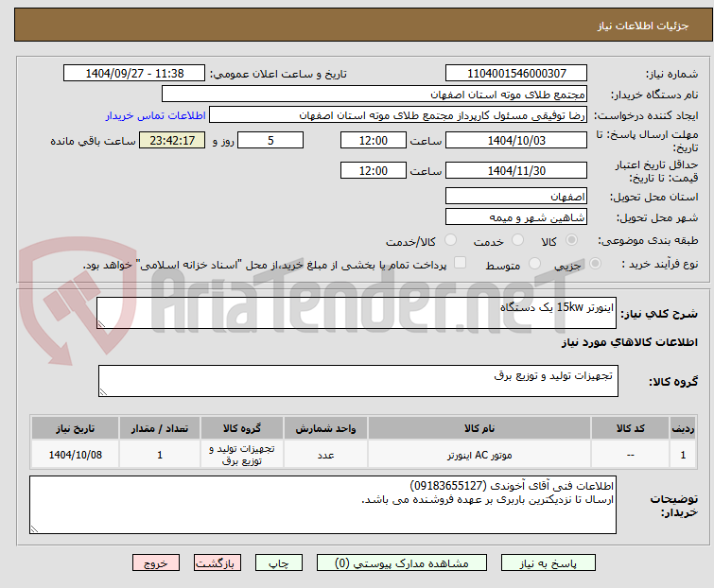Open اطلاعات تماس خریدار link
The image size is (714, 588).
tap(156, 115)
